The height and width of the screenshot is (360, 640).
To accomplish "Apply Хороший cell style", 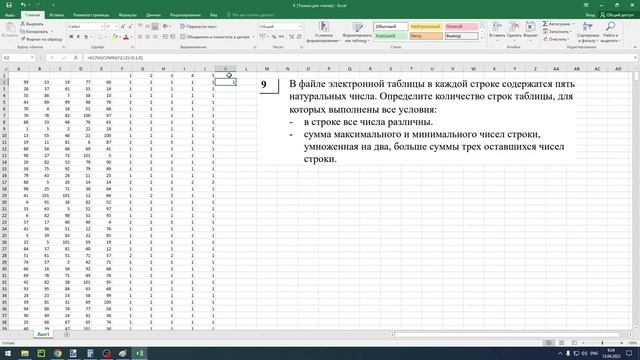I will coord(391,36).
